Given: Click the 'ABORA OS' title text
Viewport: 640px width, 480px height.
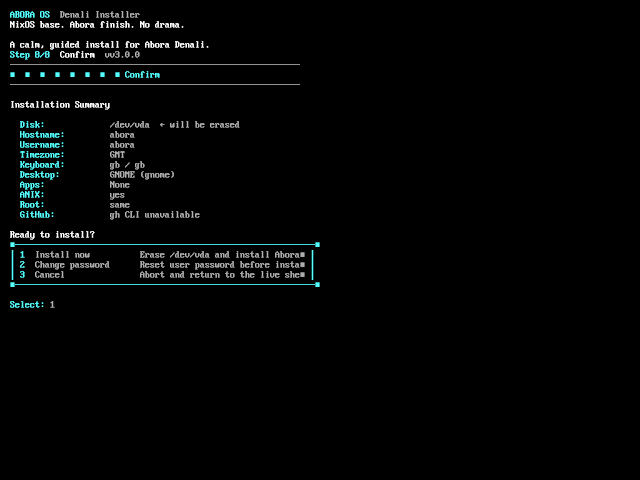Looking at the screenshot, I should 30,15.
